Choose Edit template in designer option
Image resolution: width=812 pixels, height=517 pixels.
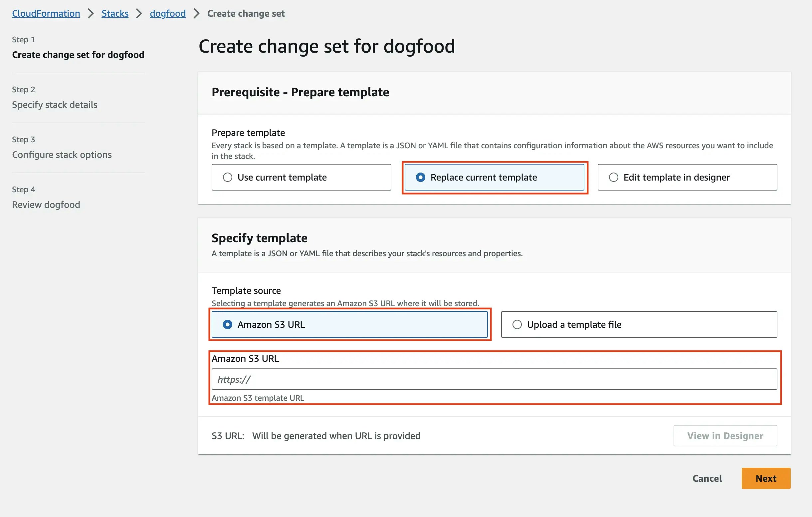pos(613,177)
